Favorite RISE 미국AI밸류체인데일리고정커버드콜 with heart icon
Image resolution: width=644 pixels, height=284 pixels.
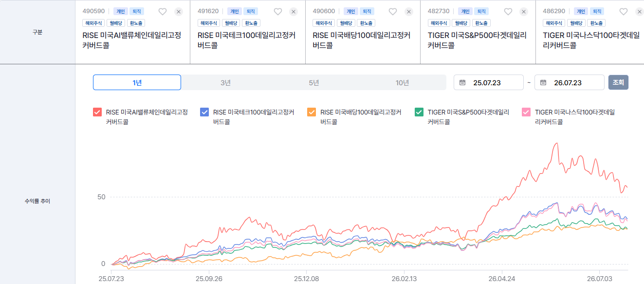coord(163,12)
